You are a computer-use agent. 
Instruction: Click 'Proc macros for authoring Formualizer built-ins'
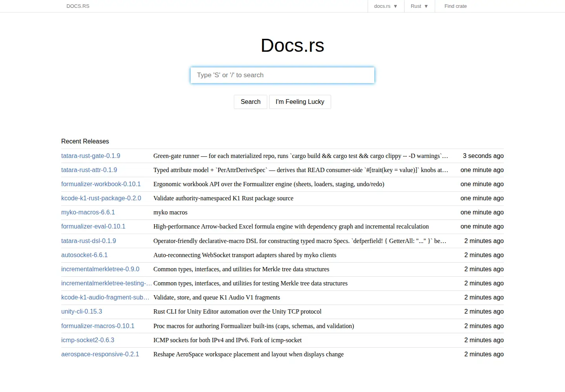click(253, 326)
